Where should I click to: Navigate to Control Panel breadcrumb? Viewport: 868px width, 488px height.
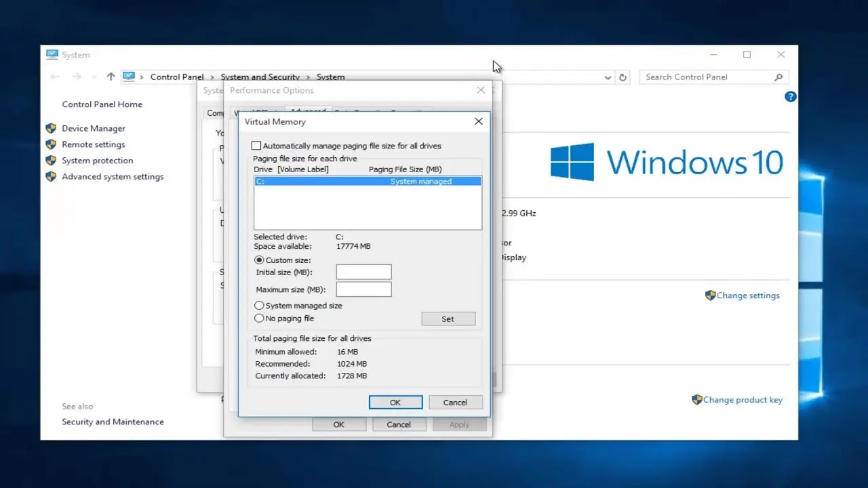click(x=177, y=77)
